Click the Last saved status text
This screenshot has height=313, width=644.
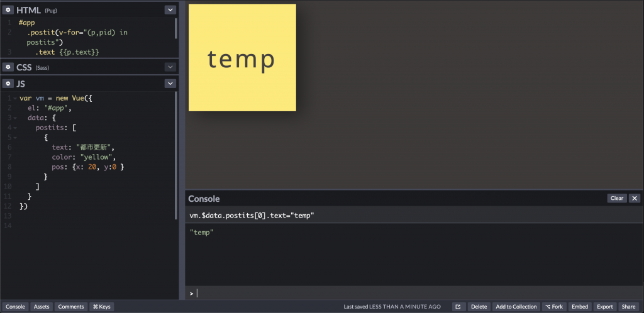pyautogui.click(x=392, y=307)
